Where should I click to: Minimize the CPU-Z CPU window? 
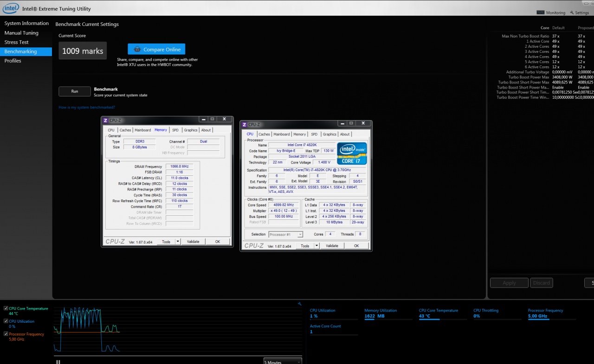pyautogui.click(x=342, y=123)
